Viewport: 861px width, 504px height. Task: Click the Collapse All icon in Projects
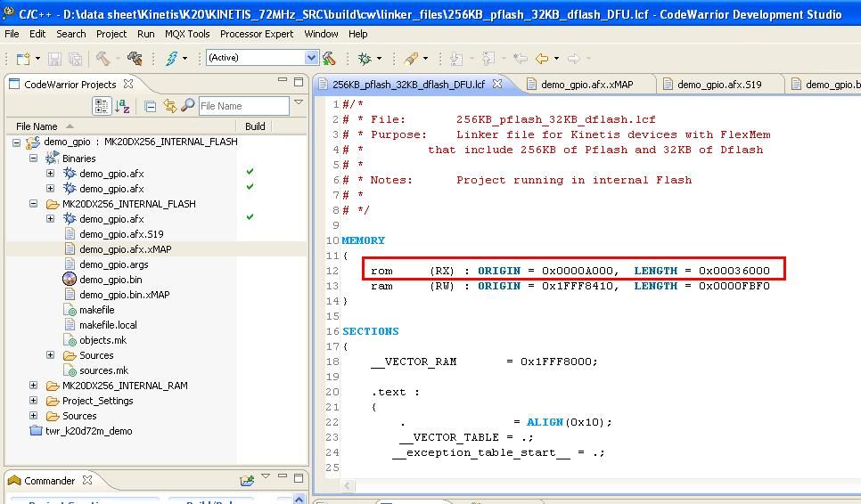[x=150, y=106]
